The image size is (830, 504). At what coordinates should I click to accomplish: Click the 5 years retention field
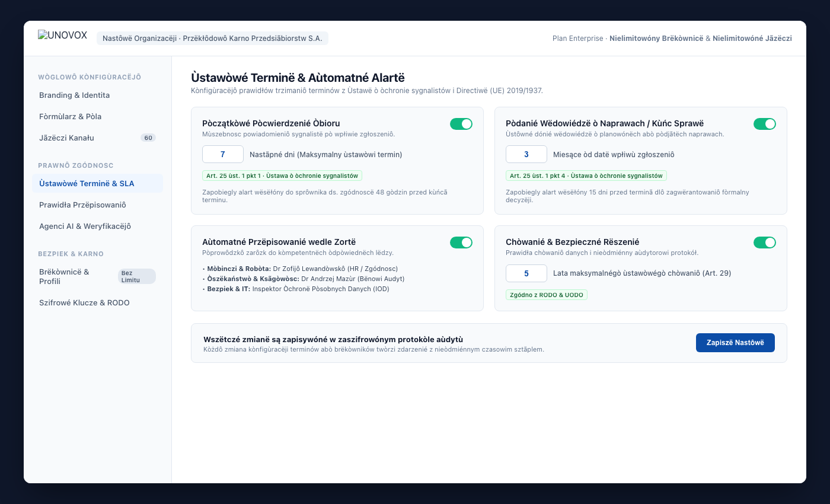526,273
